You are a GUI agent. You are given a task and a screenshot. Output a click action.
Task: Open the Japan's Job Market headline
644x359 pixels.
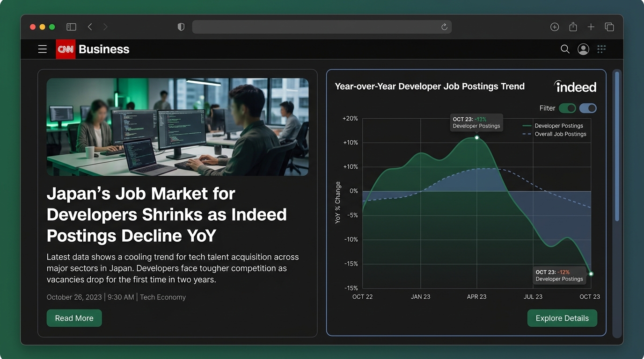167,215
